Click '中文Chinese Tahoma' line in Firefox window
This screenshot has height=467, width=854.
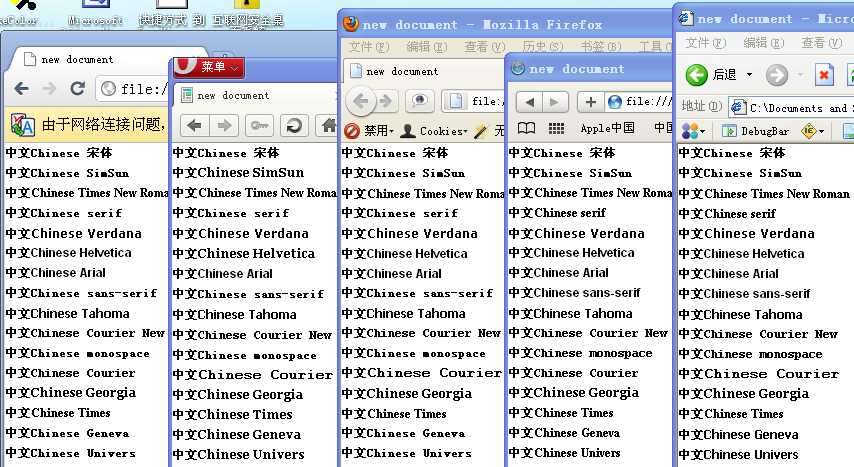click(x=404, y=314)
